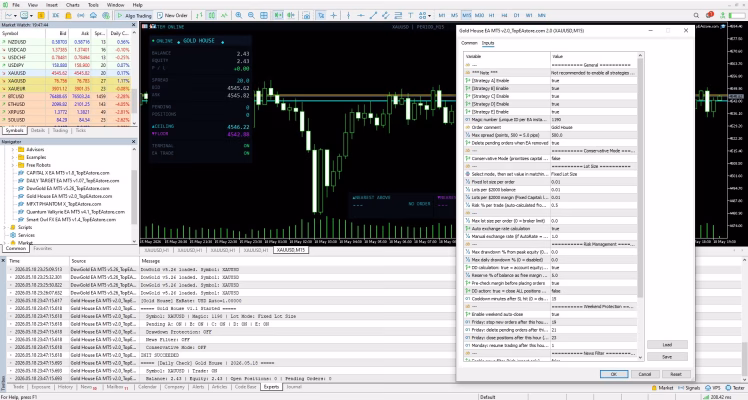Select the Fibonacci retracement tool
The height and width of the screenshot is (400, 748).
pyautogui.click(x=398, y=15)
